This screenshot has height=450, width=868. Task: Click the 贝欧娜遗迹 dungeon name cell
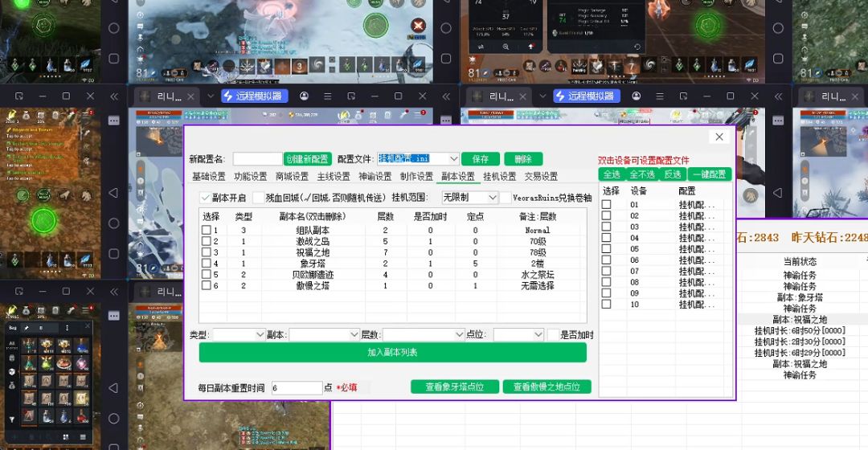point(313,275)
